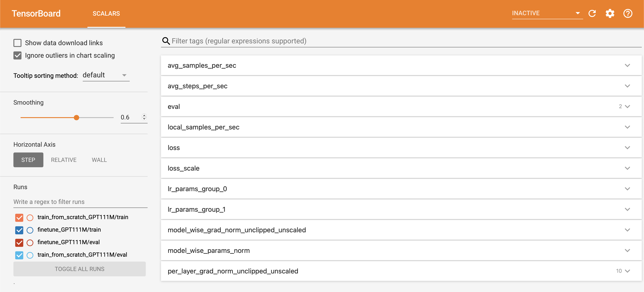Viewport: 644px width, 292px height.
Task: Expand the avg_samples_per_sec chevron
Action: 627,66
